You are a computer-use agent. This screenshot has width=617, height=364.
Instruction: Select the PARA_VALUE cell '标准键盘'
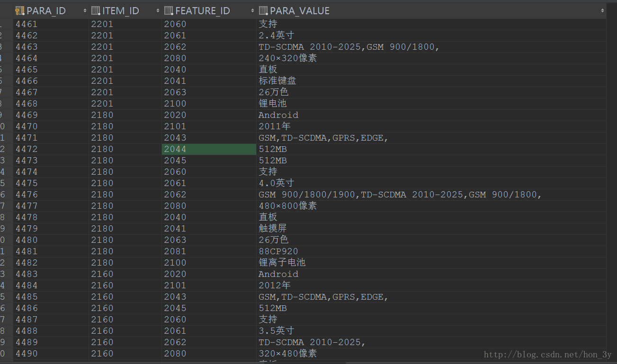pos(431,81)
